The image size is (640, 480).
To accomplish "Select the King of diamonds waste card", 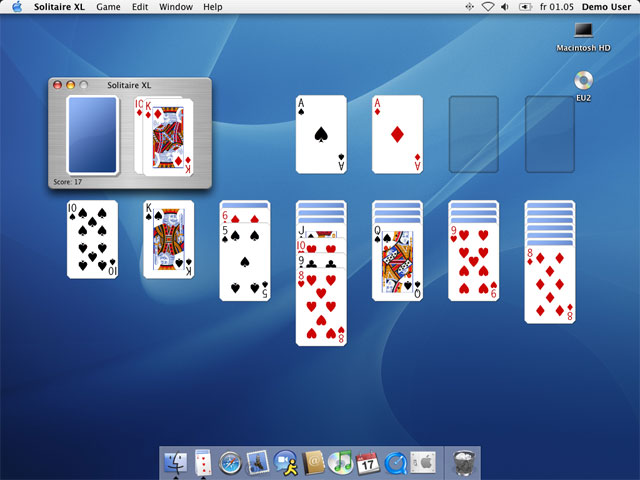I will 168,137.
